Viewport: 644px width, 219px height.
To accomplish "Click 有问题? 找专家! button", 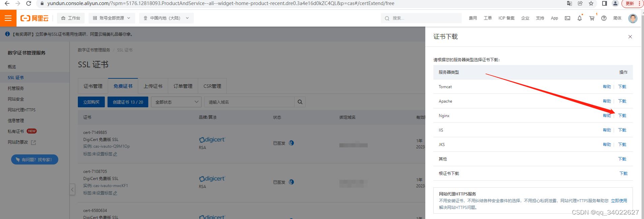I will (x=35, y=159).
